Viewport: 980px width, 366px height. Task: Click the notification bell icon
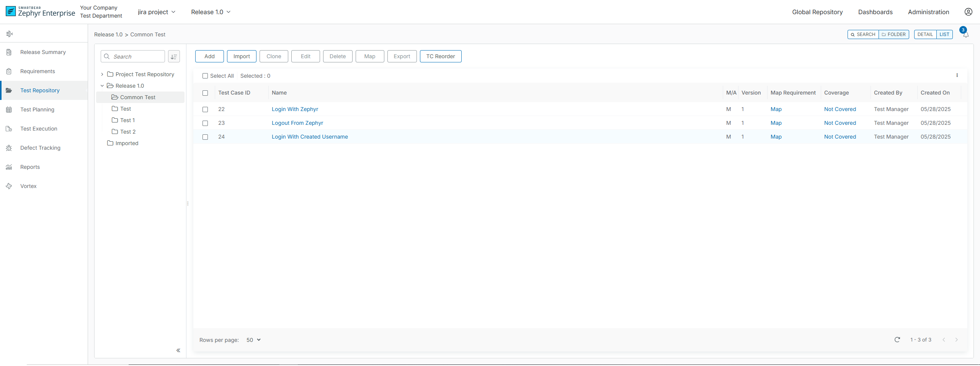[x=965, y=35]
